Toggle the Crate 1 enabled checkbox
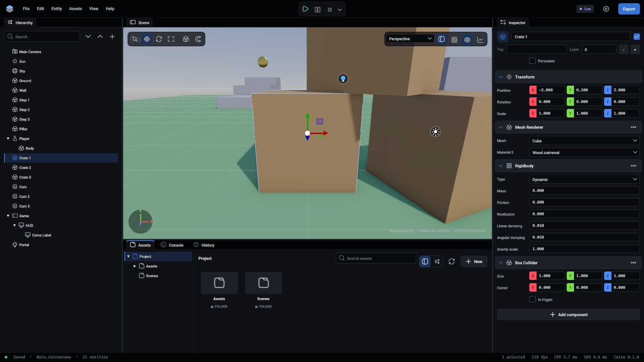Screen dimensions: 644x362 (x=637, y=37)
